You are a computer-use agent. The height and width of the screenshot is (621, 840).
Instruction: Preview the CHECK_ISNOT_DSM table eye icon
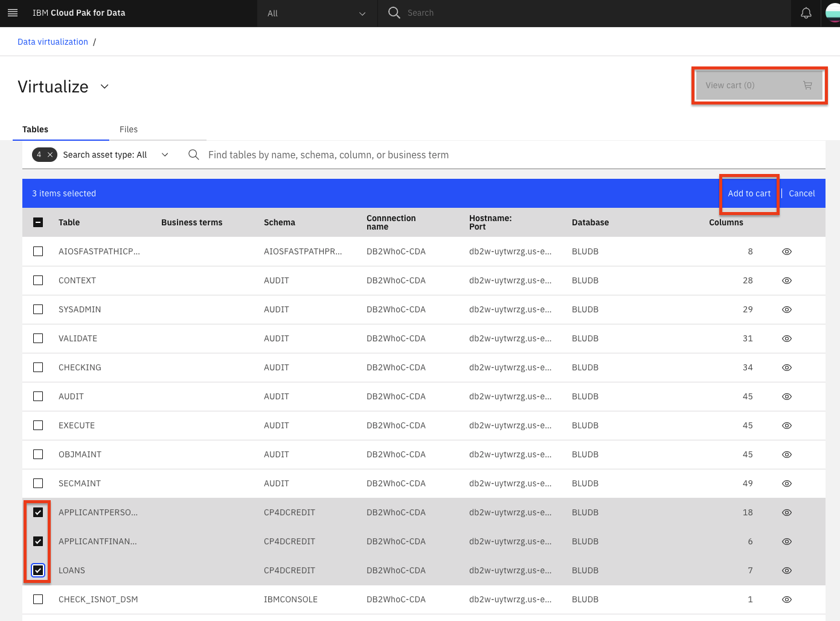coord(787,599)
